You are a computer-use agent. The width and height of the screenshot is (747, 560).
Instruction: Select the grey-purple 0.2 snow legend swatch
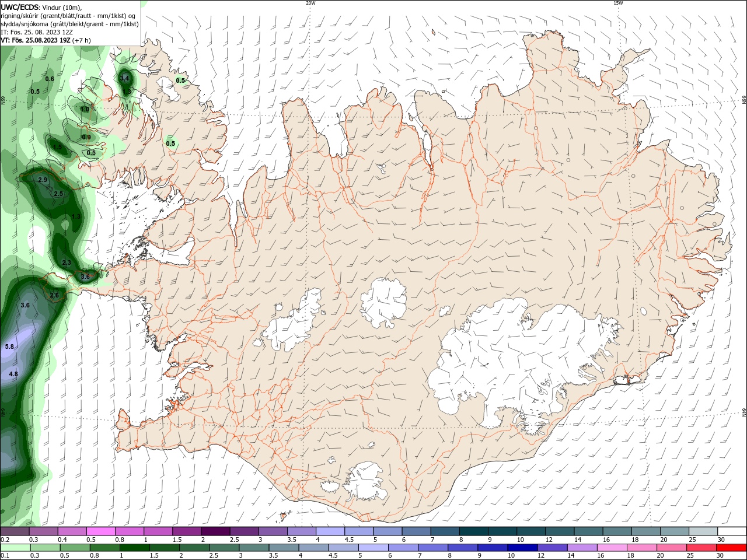tap(15, 531)
